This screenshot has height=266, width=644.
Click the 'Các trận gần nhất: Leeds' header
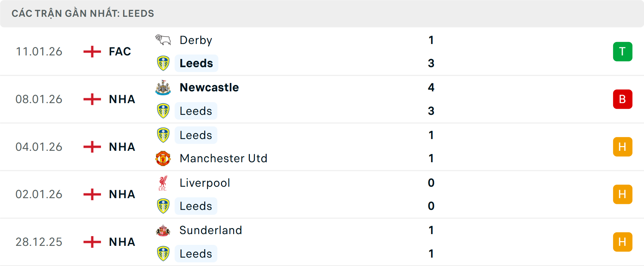point(83,13)
